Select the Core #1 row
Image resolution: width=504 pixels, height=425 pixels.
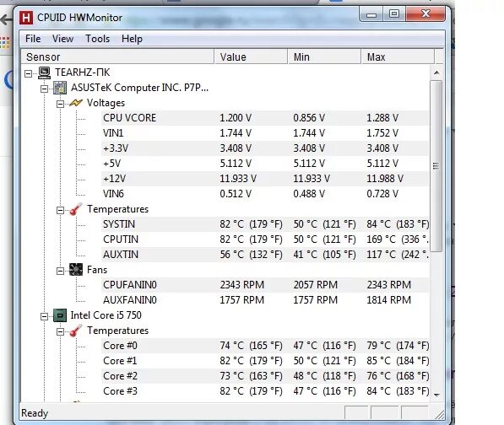pos(265,361)
